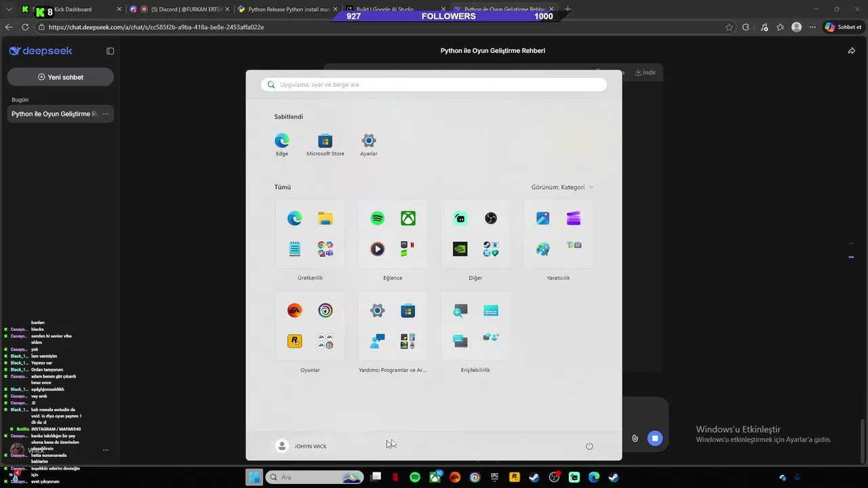This screenshot has height=488, width=868.
Task: Open Rockstar Games Launcher in Oyunlar
Action: point(295,341)
